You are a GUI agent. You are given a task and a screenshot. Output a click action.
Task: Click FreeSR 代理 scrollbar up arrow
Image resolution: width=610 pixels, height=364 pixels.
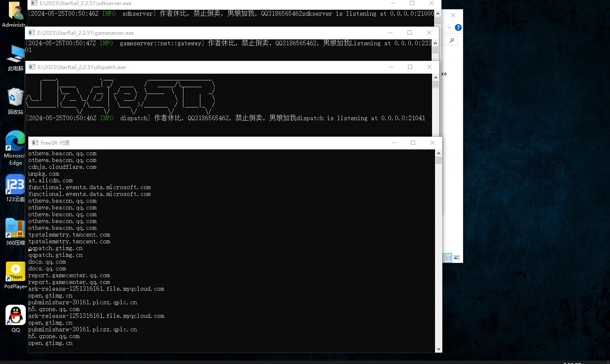tap(438, 153)
